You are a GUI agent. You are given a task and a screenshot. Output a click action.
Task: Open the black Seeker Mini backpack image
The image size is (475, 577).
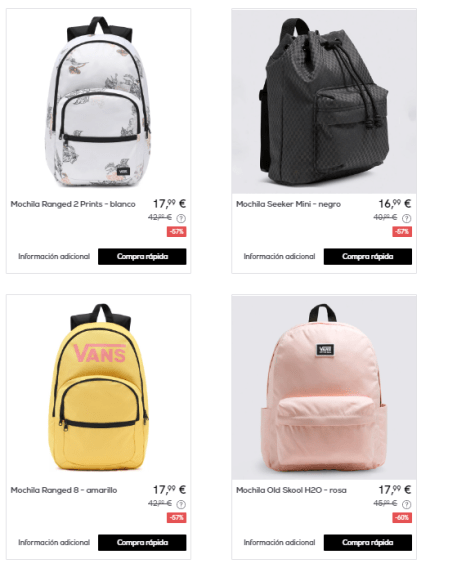[x=324, y=101]
